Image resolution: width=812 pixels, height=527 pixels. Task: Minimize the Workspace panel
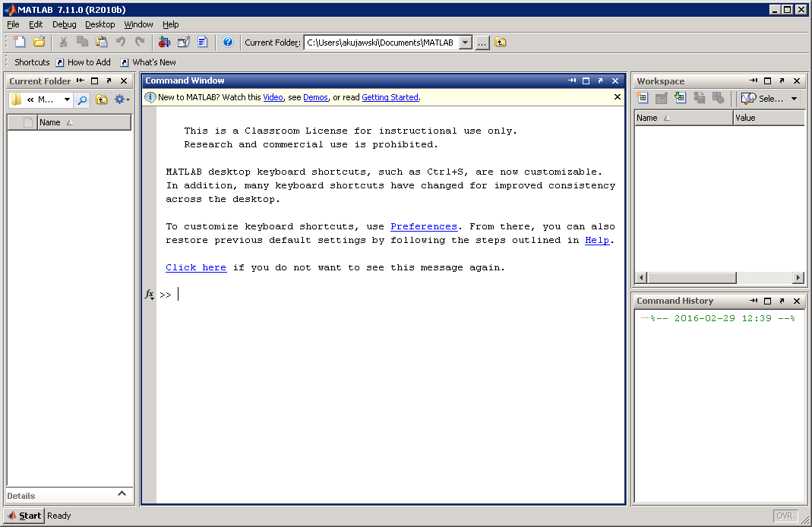(x=754, y=80)
